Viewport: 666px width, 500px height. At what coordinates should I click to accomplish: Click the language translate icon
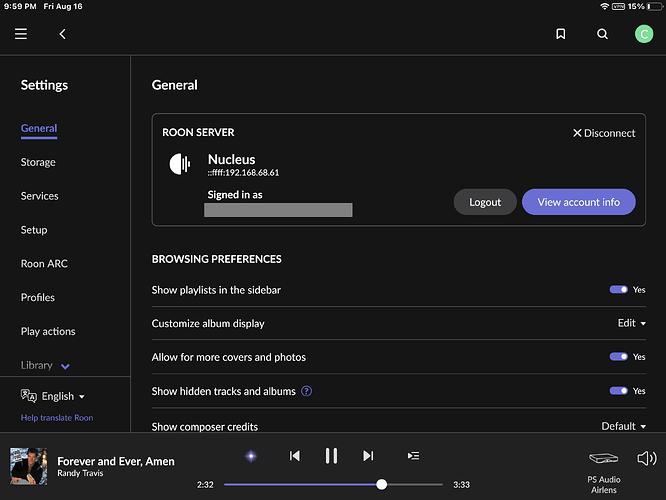click(x=28, y=396)
